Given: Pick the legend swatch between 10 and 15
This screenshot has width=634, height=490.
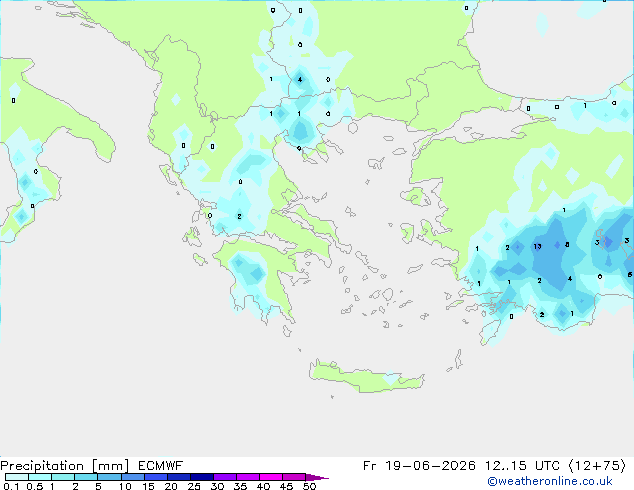Looking at the screenshot, I should click(133, 477).
